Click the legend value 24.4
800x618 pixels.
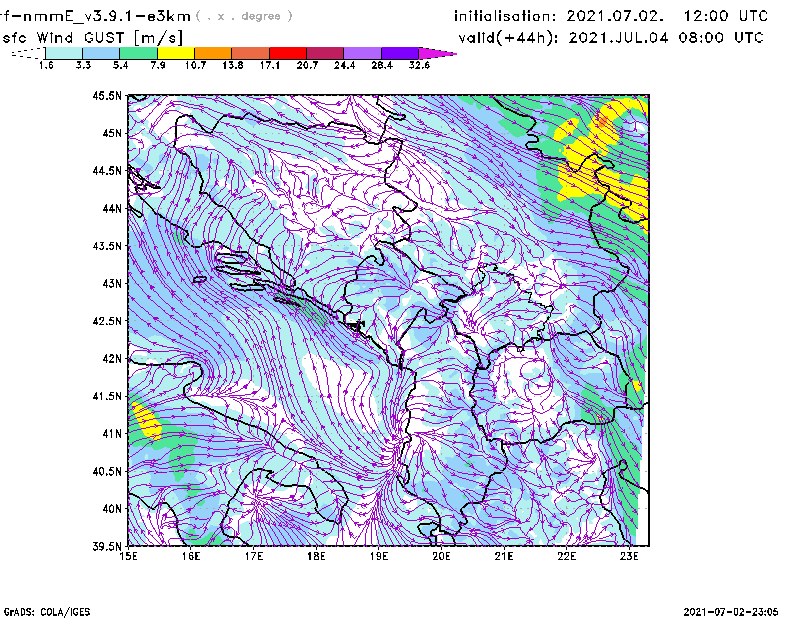344,65
